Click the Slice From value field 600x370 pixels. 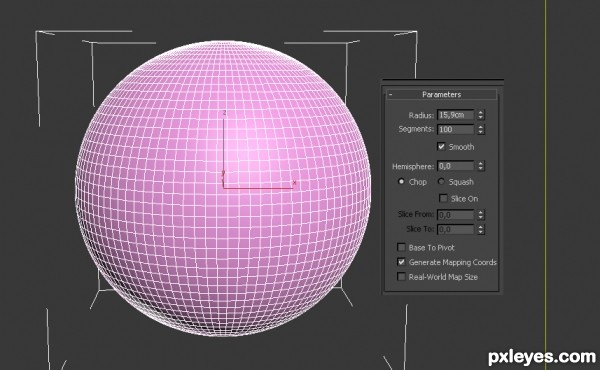(x=455, y=215)
